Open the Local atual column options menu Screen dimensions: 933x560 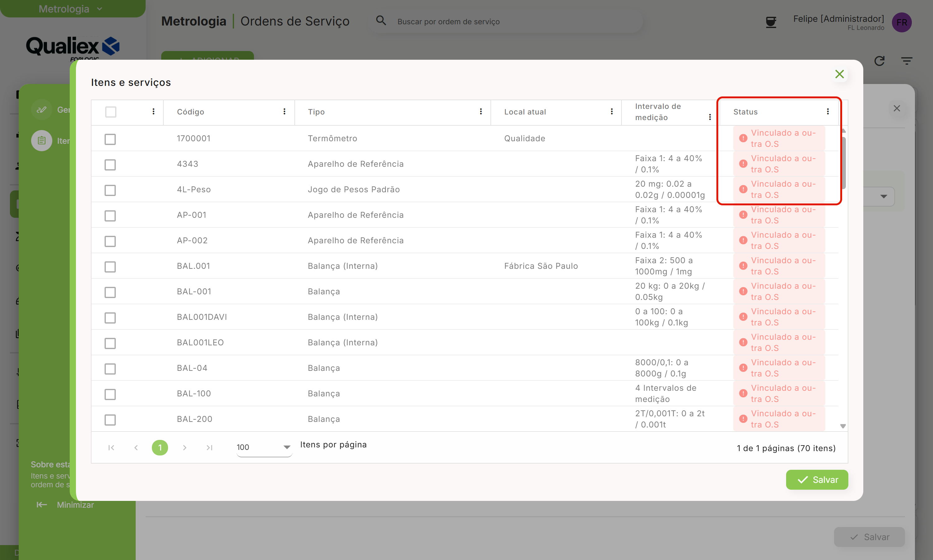(612, 111)
